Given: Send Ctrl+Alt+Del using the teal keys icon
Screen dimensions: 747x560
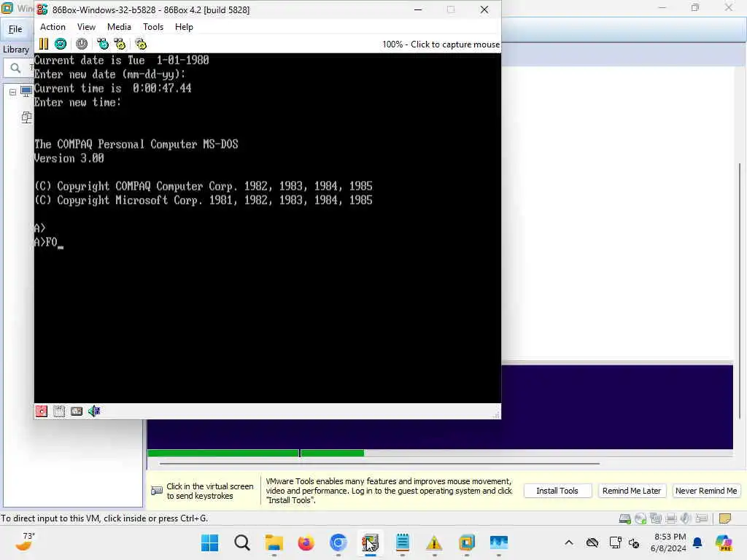Looking at the screenshot, I should pos(102,44).
